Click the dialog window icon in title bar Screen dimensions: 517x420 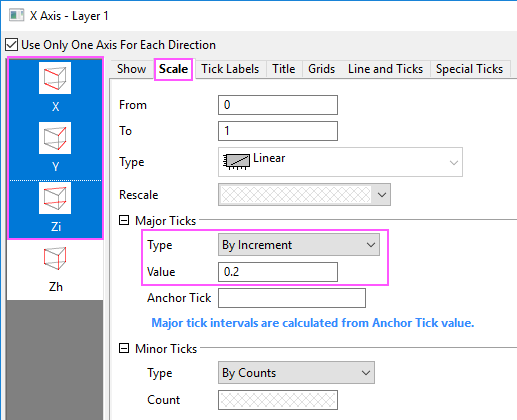coord(16,15)
